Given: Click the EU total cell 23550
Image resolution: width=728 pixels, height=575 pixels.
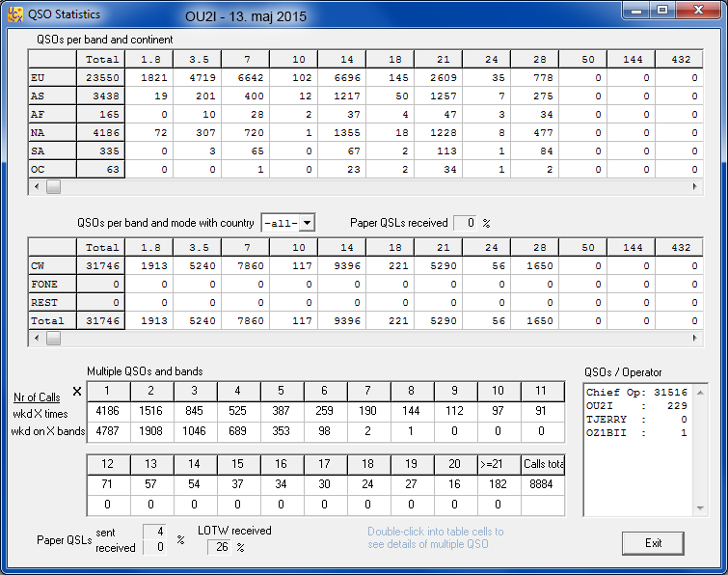Looking at the screenshot, I should tap(100, 77).
